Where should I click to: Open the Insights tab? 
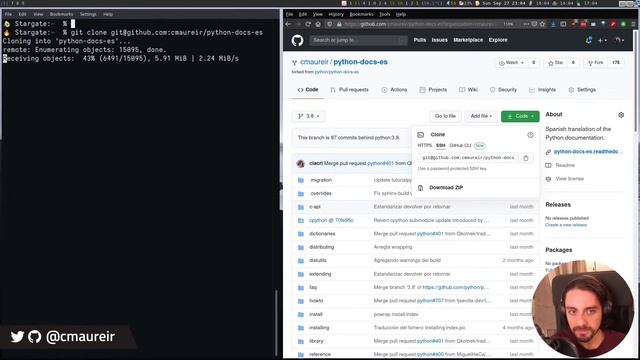click(x=542, y=90)
